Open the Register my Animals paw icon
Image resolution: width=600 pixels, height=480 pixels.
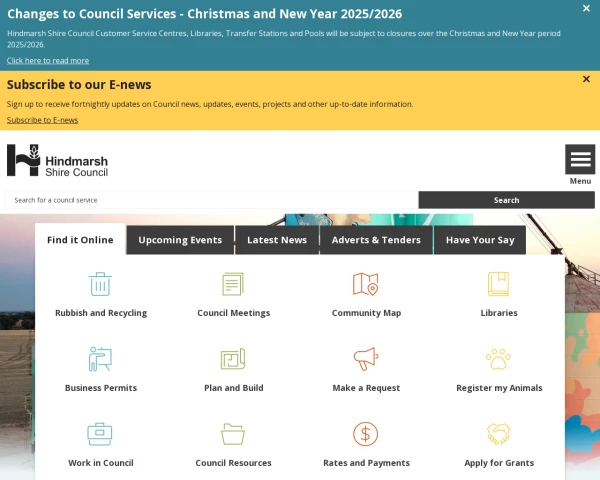(x=498, y=359)
